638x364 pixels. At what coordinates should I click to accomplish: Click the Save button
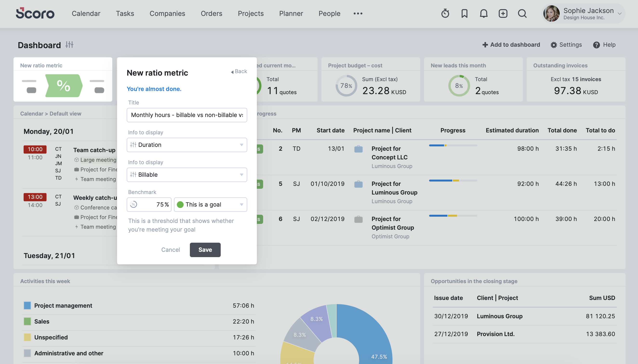[205, 249]
